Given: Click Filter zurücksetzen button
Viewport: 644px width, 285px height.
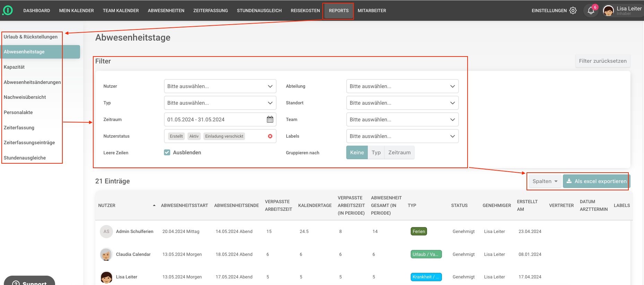Looking at the screenshot, I should click(x=603, y=61).
